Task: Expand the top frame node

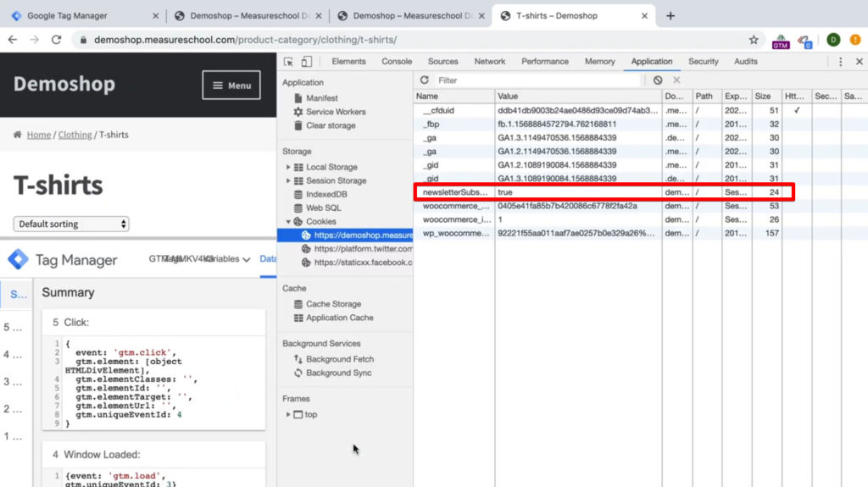Action: click(288, 414)
